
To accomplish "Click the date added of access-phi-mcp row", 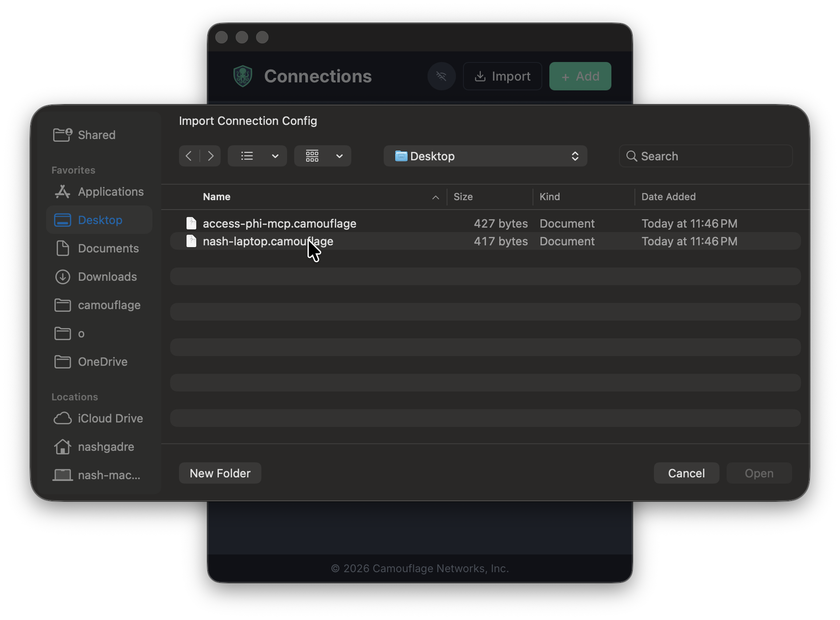I will [689, 223].
